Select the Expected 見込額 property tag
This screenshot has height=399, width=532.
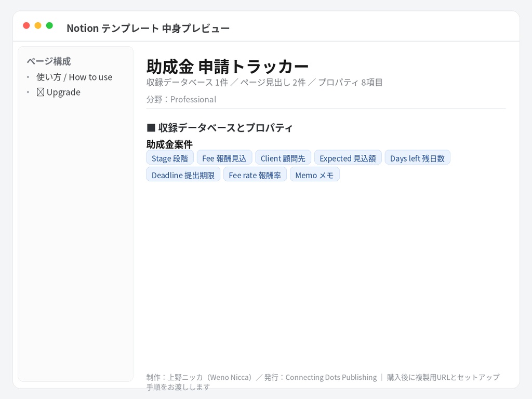pyautogui.click(x=348, y=158)
